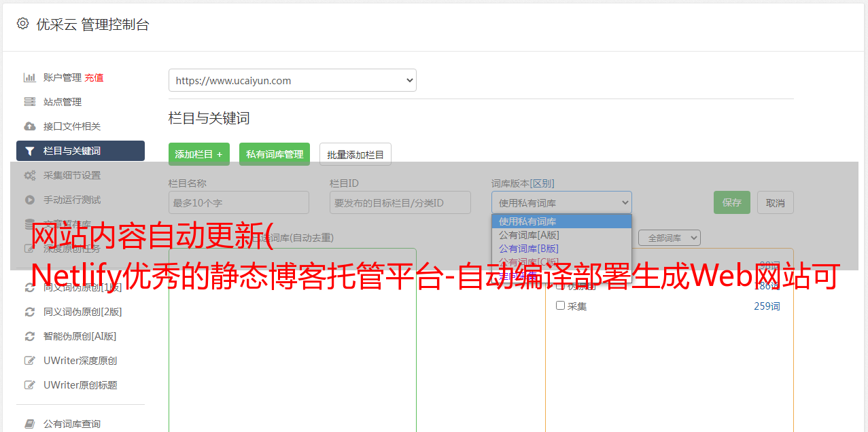Click the refresh icon for 同义词伪原创[1版]
868x432 pixels.
[x=29, y=287]
